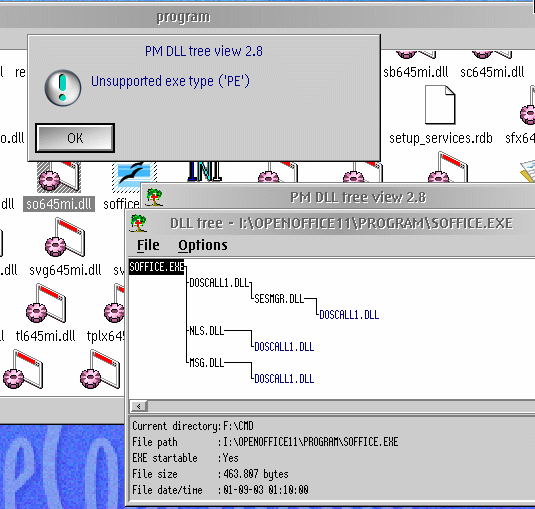Select blue DOSCALL1.DLL under MSG.DLL
The width and height of the screenshot is (535, 509).
pyautogui.click(x=284, y=379)
